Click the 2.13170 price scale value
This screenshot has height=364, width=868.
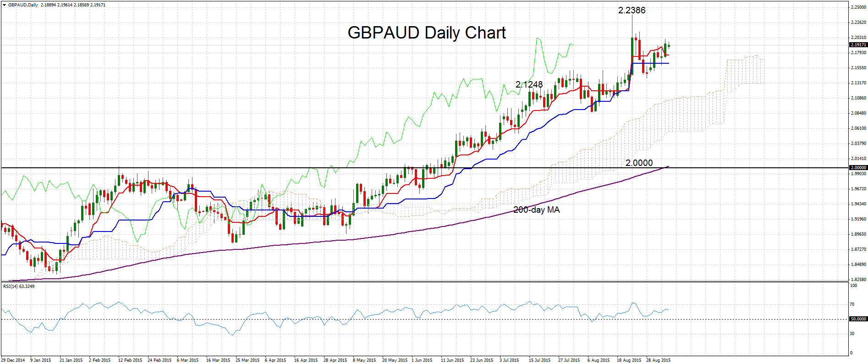858,83
